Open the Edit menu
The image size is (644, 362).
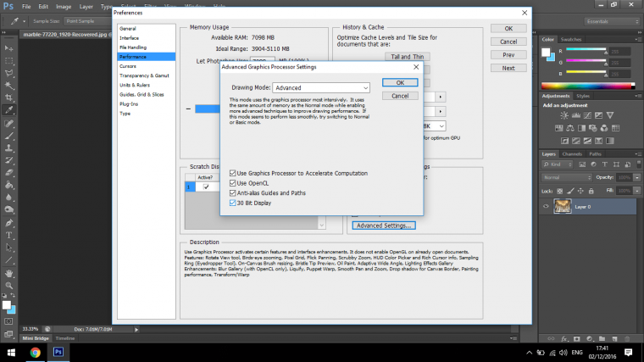click(43, 7)
